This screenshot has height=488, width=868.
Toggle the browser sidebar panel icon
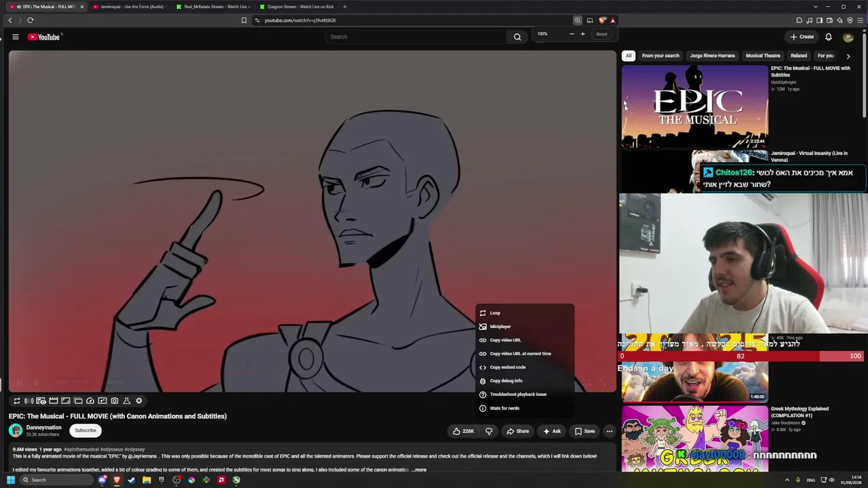pyautogui.click(x=819, y=20)
